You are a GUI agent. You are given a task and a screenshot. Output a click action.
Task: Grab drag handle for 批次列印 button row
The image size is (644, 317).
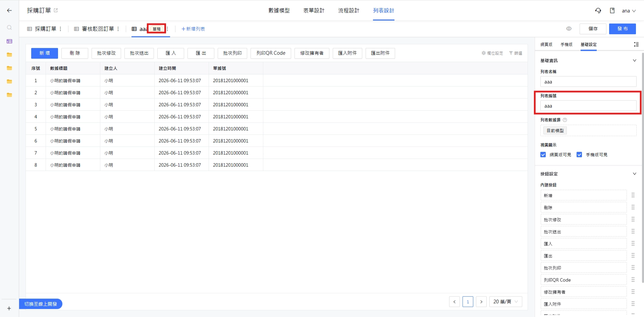pos(633,267)
